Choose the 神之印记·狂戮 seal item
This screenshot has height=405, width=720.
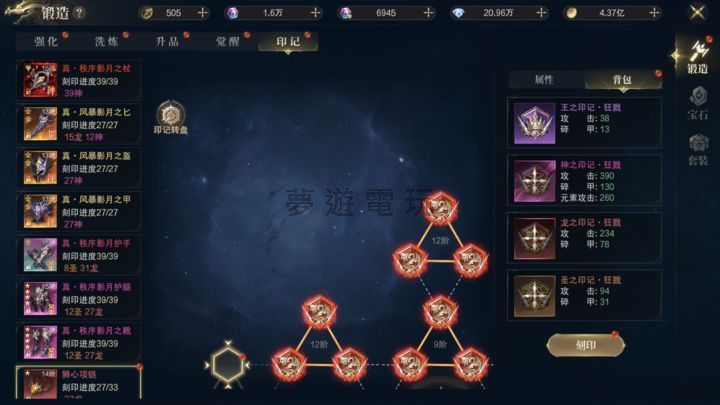(584, 180)
